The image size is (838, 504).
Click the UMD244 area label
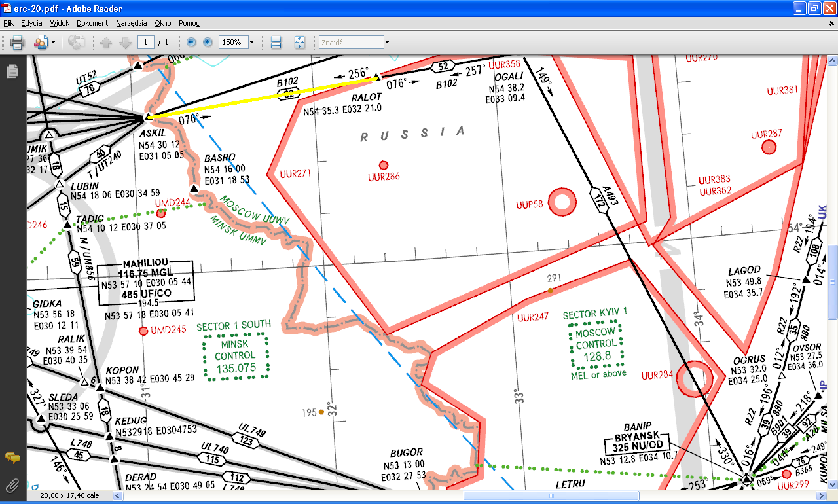click(173, 202)
